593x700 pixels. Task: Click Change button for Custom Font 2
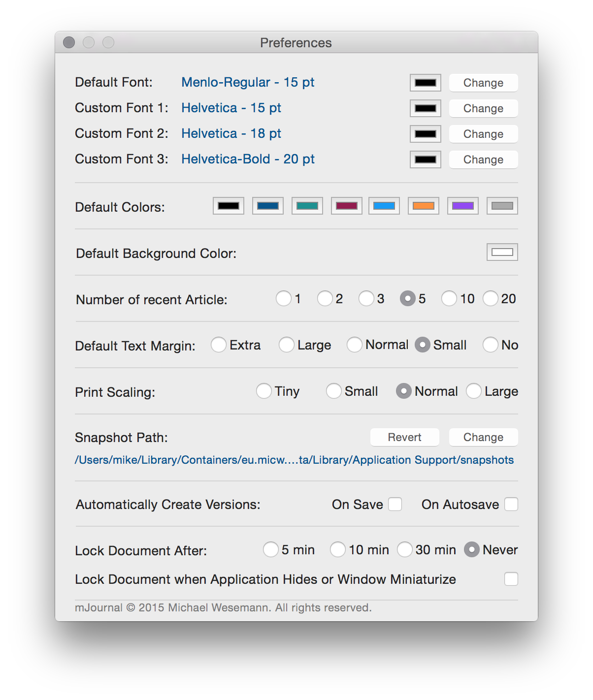click(483, 134)
